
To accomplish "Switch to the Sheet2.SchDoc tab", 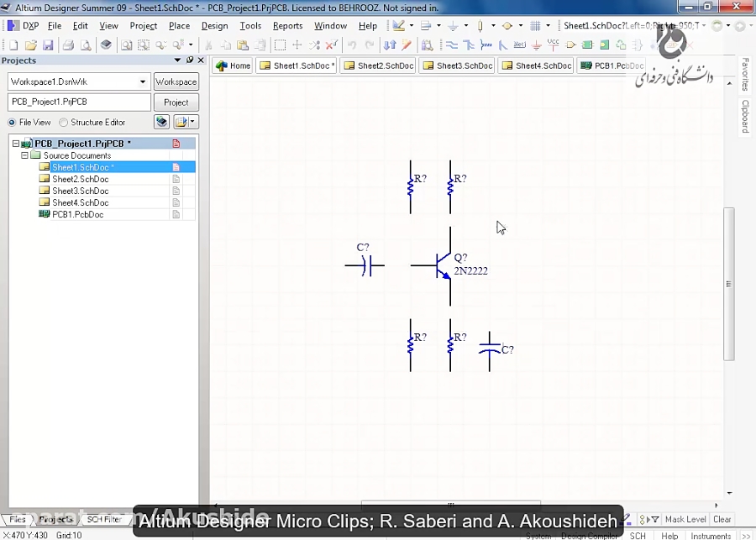I will point(377,65).
